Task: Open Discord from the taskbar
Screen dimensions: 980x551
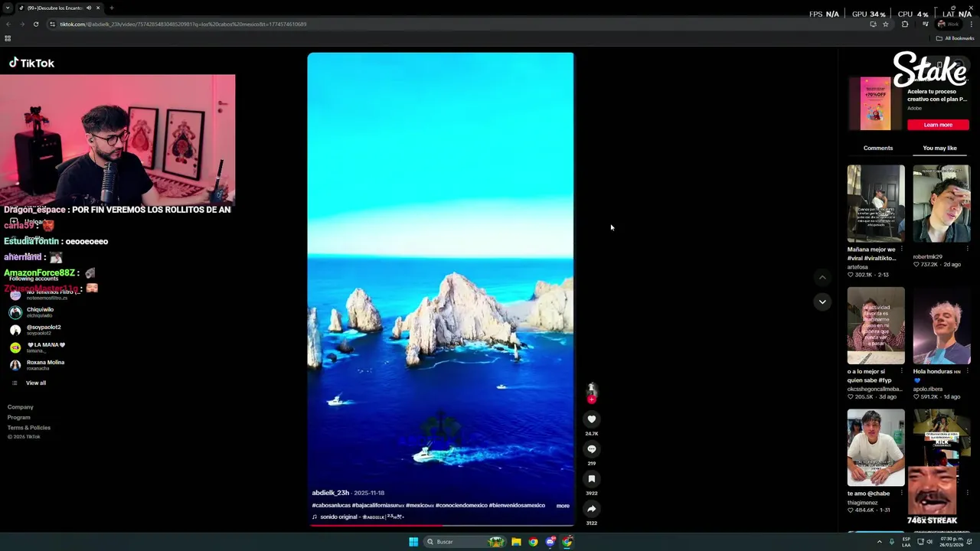Action: point(550,542)
